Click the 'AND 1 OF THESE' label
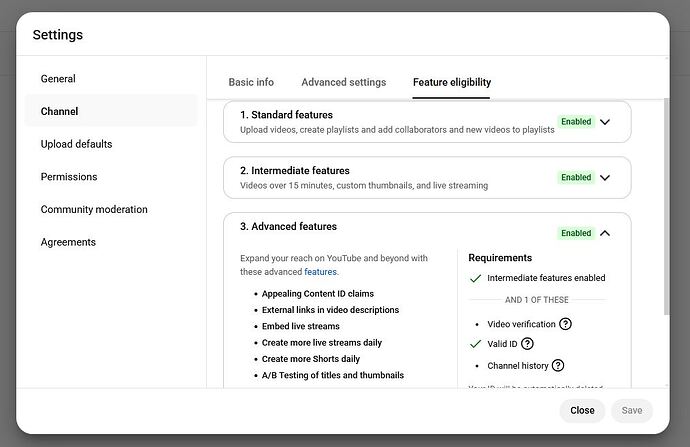This screenshot has height=447, width=690. (x=536, y=300)
